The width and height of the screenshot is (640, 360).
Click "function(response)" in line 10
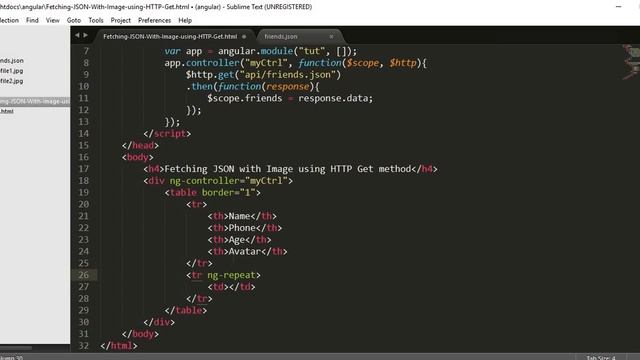[266, 87]
